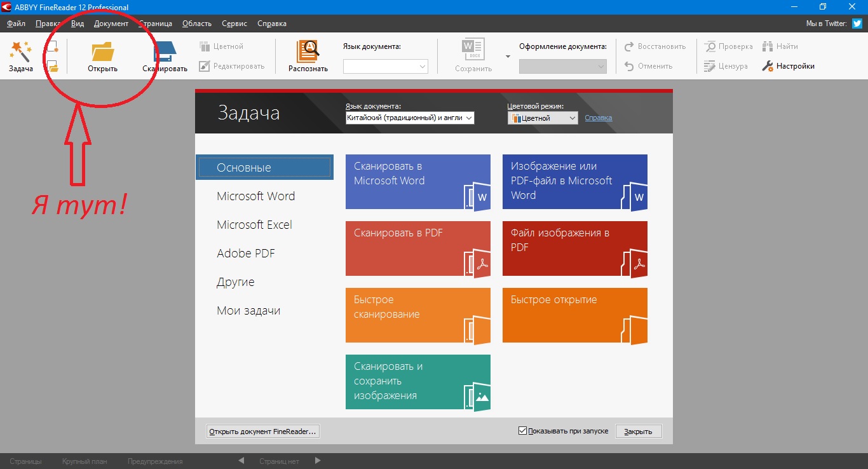Viewport: 868px width, 469px height.
Task: Uncheck Показывать при запуске checkbox
Action: point(523,431)
